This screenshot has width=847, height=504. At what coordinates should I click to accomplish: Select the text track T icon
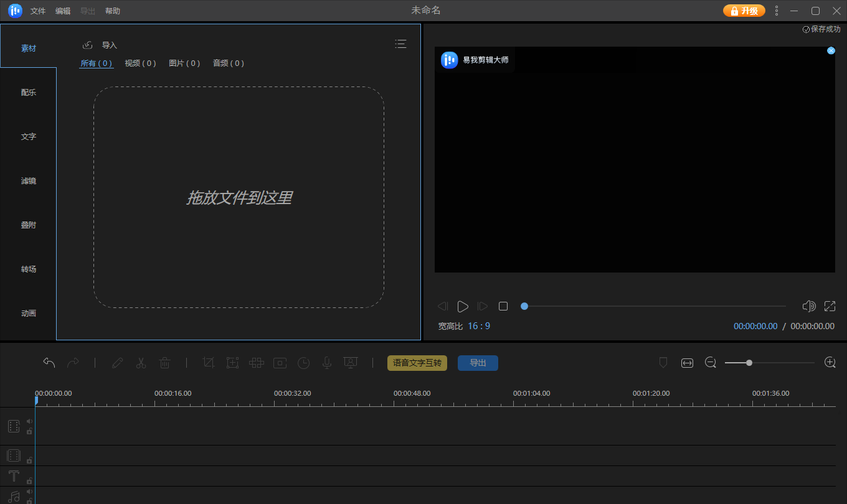pos(14,477)
